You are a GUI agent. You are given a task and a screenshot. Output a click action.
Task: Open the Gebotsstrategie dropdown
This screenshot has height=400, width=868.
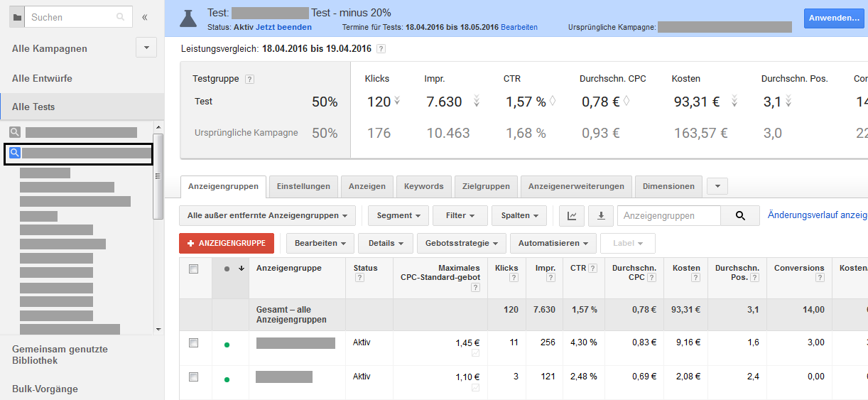462,243
